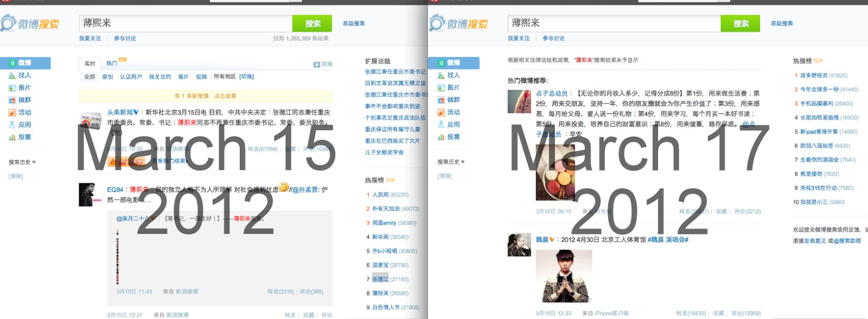Click 图片 picture icon in March 15 sidebar
The height and width of the screenshot is (319, 868).
click(12, 88)
